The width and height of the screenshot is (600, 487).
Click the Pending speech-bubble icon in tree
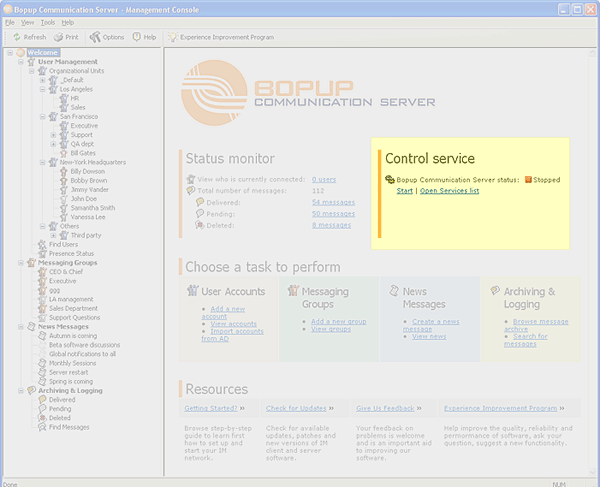[x=41, y=409]
